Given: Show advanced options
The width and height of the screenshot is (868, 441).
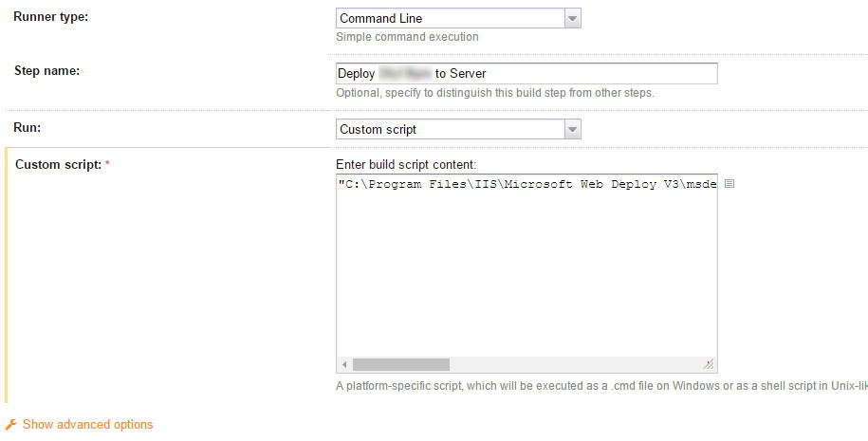Looking at the screenshot, I should (x=87, y=425).
